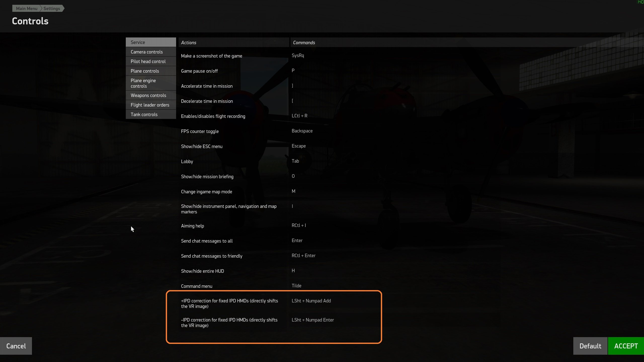Select the Command menu Tilde binding
644x362 pixels.
click(x=296, y=286)
